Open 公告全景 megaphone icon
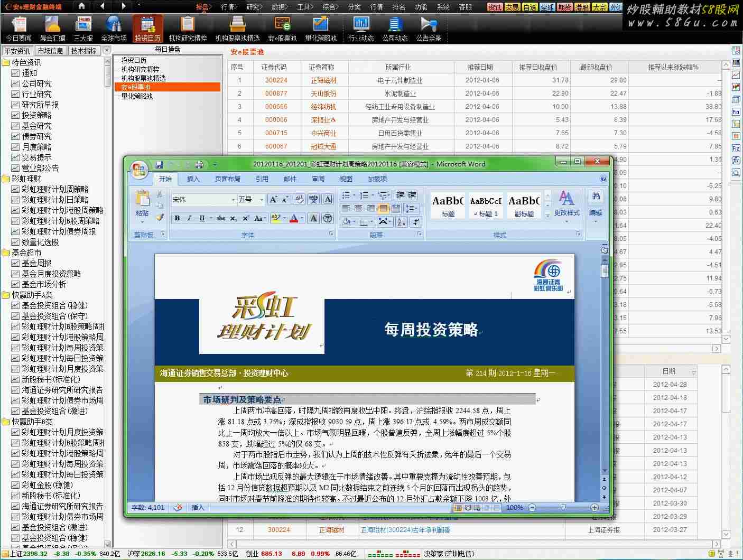The image size is (743, 560). point(429,29)
